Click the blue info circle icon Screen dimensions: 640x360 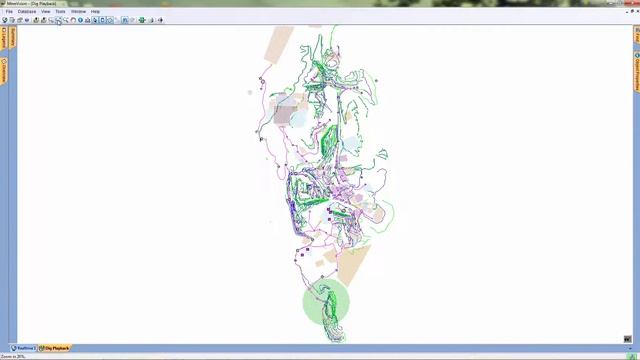pos(80,20)
